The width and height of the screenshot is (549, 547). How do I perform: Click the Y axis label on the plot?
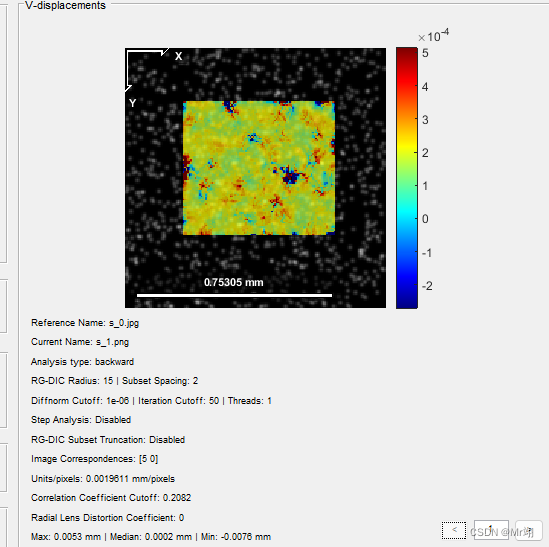pos(132,103)
